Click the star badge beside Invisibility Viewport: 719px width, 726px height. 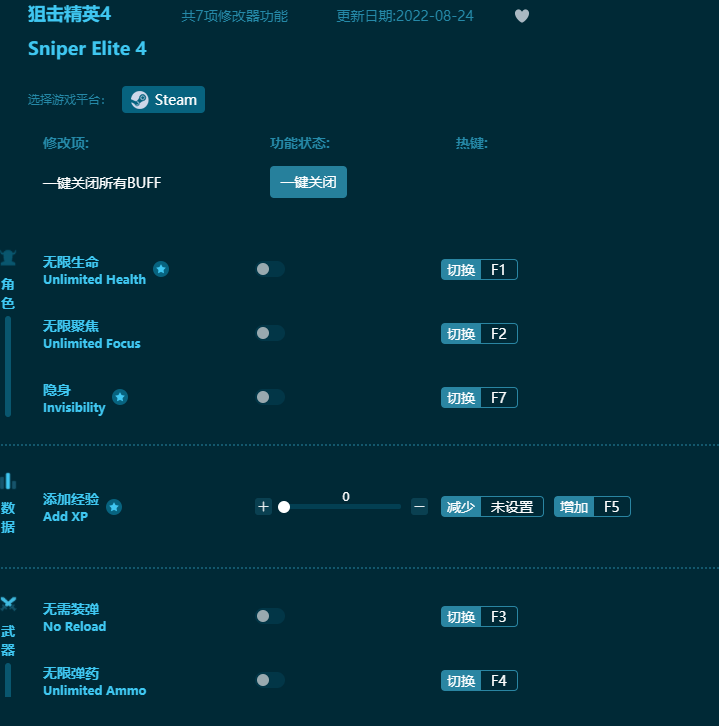pos(120,397)
